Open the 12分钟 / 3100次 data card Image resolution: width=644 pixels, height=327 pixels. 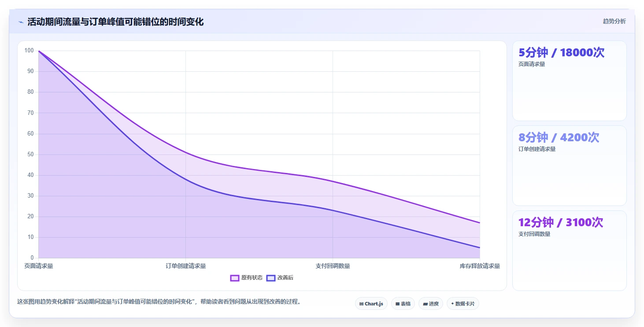pos(570,250)
